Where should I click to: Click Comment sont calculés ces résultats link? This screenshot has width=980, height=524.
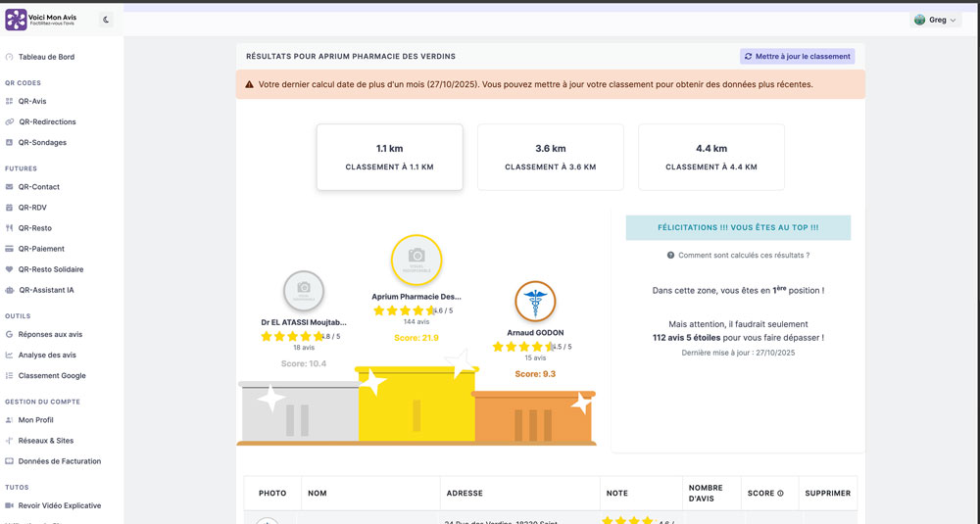(x=743, y=256)
